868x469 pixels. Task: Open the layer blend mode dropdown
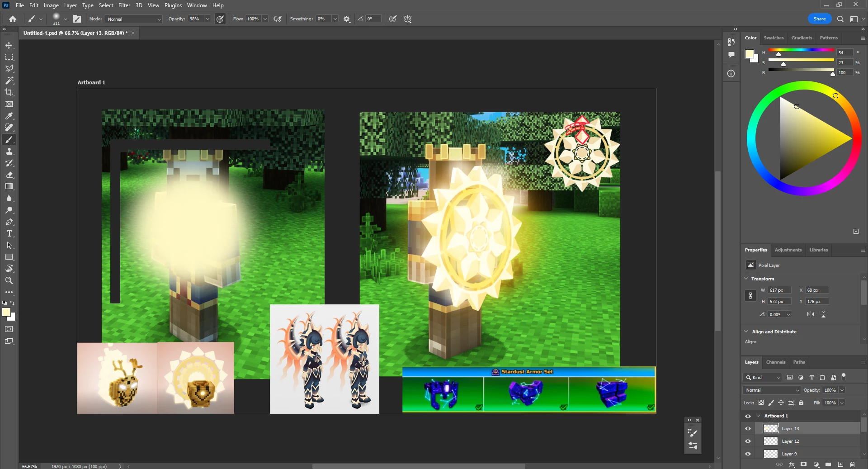(x=772, y=390)
